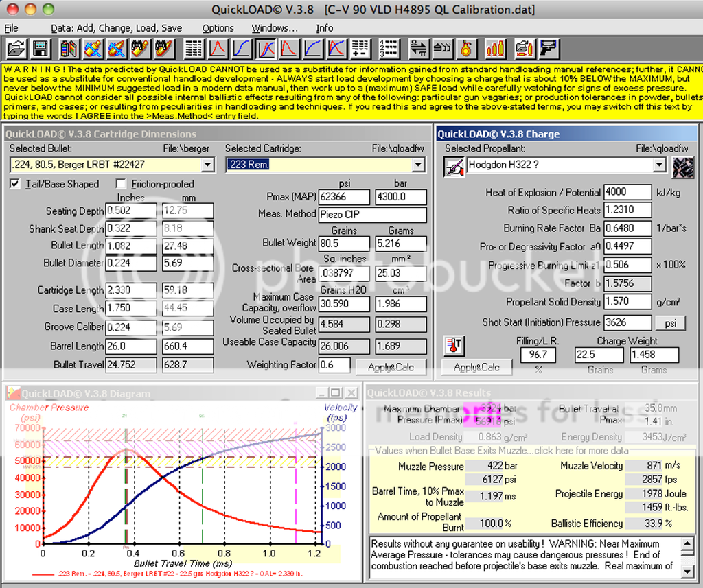This screenshot has width=703, height=588.
Task: Click the floppy disk save icon
Action: 40,49
